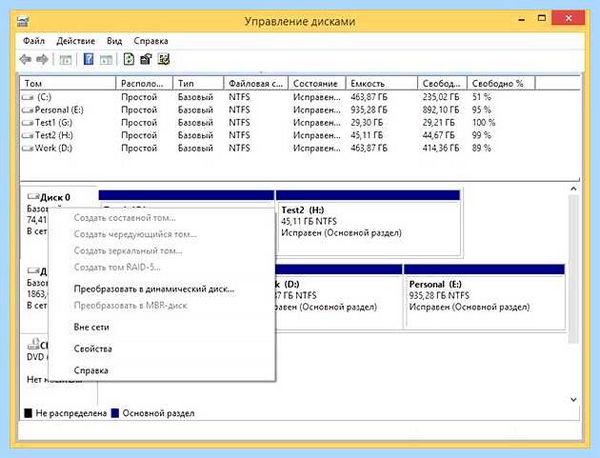Image resolution: width=600 pixels, height=458 pixels.
Task: Click the drive icon of Test1 (G:)
Action: (28, 123)
